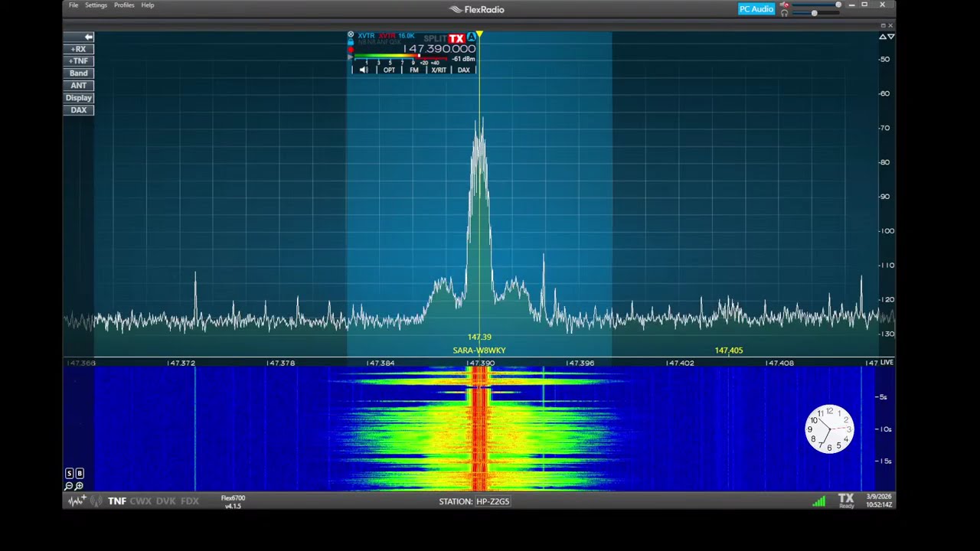Screen dimensions: 980x551
Task: Click the yellow 147.39 spot label
Action: click(479, 337)
